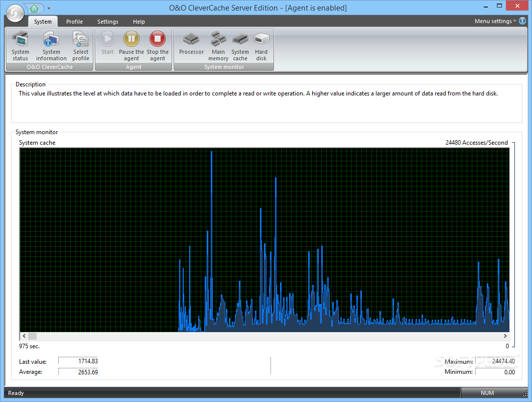
Task: Show the Main memory monitor
Action: [218, 46]
